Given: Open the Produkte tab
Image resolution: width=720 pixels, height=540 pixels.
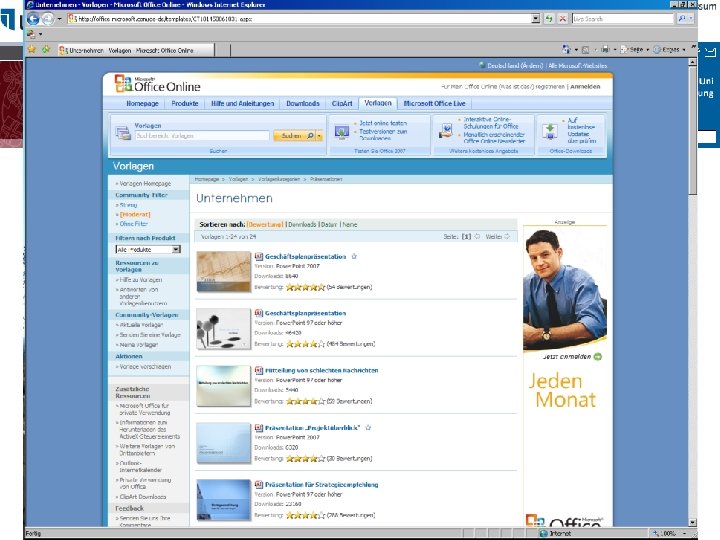Looking at the screenshot, I should [185, 103].
